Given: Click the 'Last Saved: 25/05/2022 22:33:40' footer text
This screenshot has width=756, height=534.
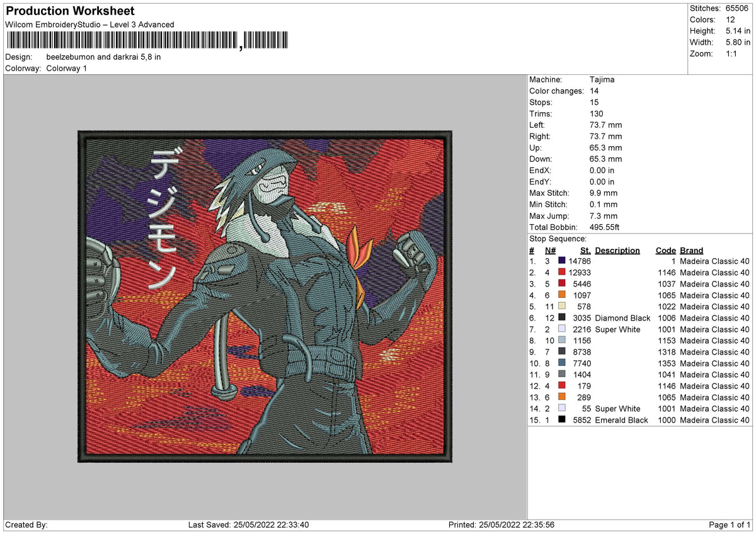Looking at the screenshot, I should (x=248, y=525).
